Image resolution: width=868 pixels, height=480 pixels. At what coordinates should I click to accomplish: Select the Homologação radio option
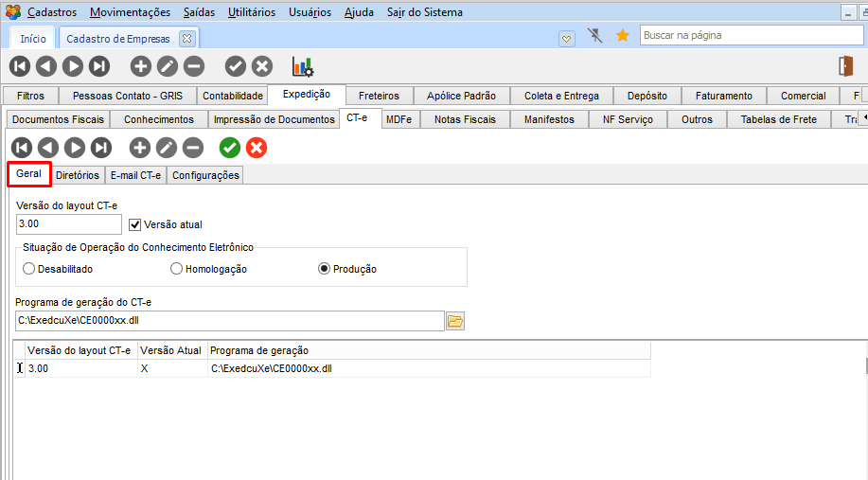tap(176, 269)
